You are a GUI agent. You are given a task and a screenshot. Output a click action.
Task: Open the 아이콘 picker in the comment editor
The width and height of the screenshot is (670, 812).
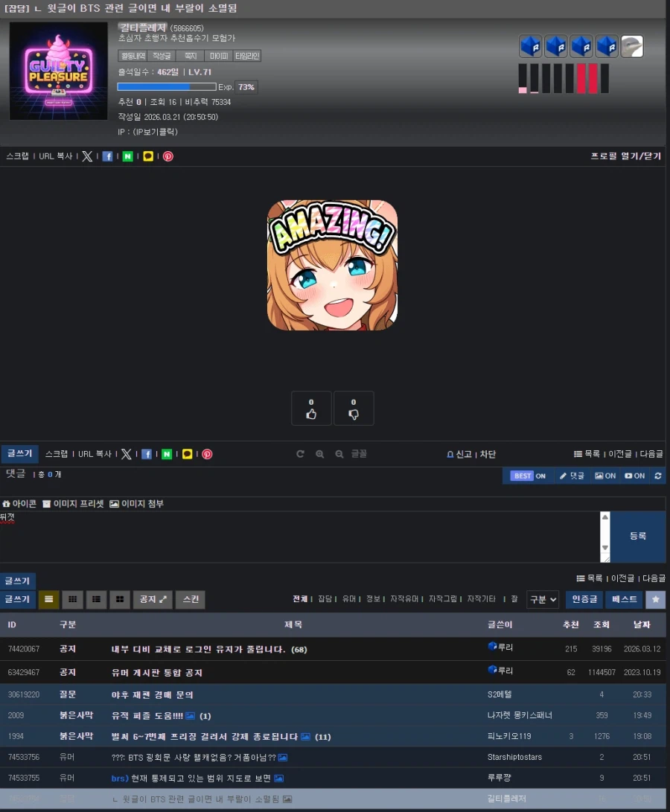[19, 503]
